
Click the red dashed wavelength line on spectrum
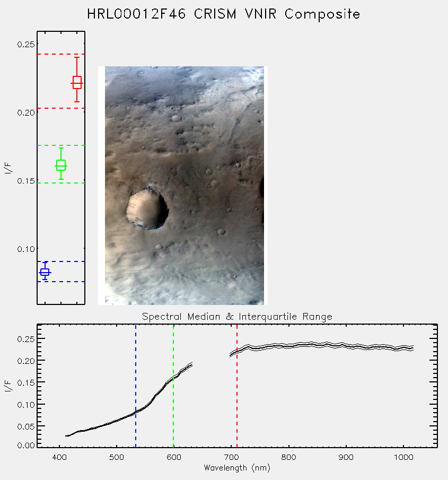[x=237, y=386]
